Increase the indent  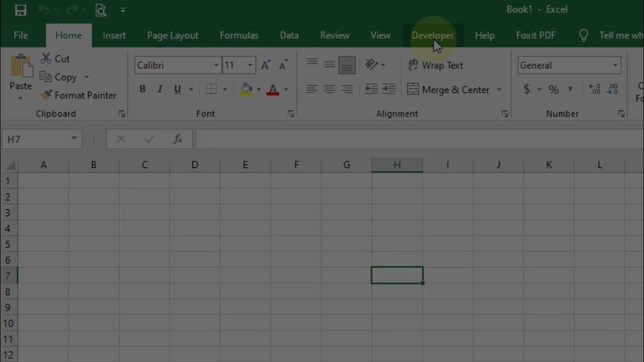point(389,89)
